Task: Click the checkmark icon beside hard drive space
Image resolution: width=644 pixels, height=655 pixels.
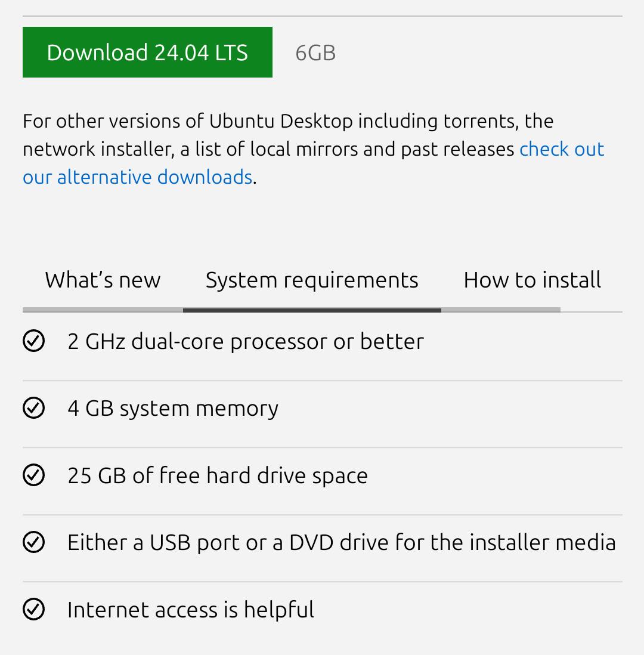Action: coord(33,475)
